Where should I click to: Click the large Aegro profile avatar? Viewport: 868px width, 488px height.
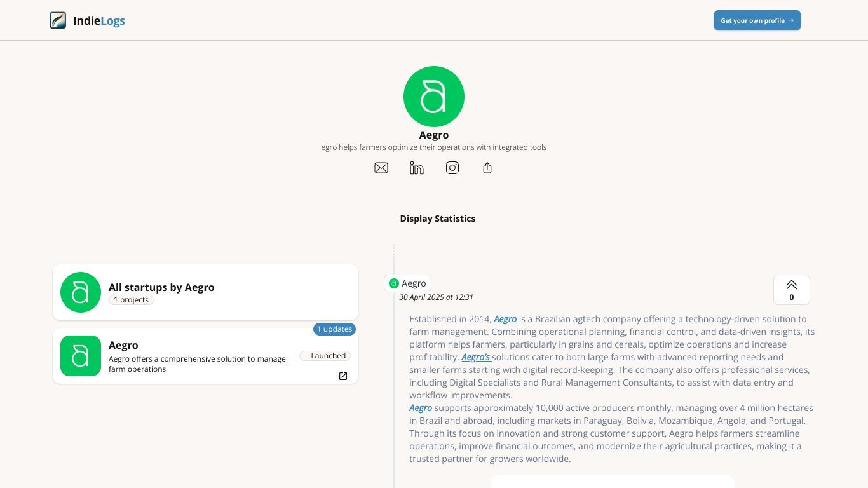point(434,97)
